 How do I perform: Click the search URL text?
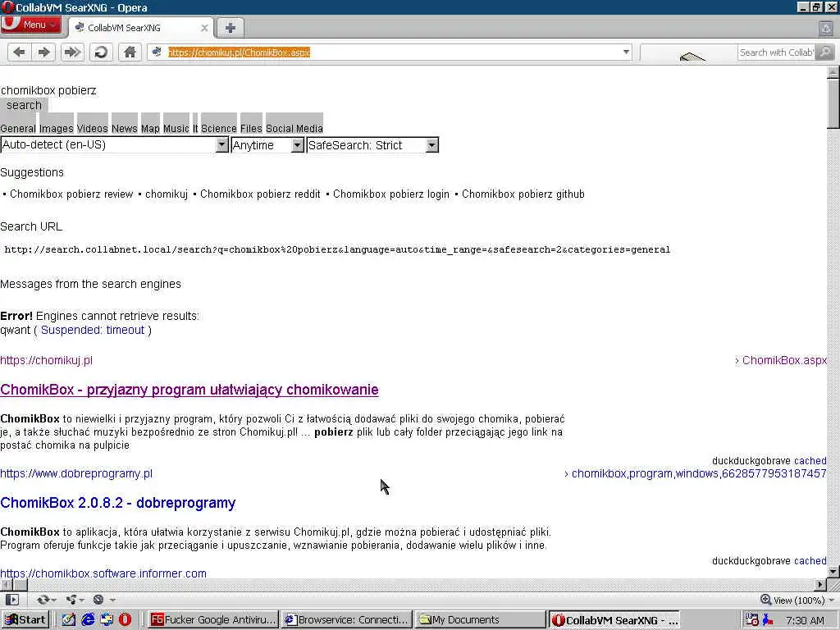pos(337,249)
